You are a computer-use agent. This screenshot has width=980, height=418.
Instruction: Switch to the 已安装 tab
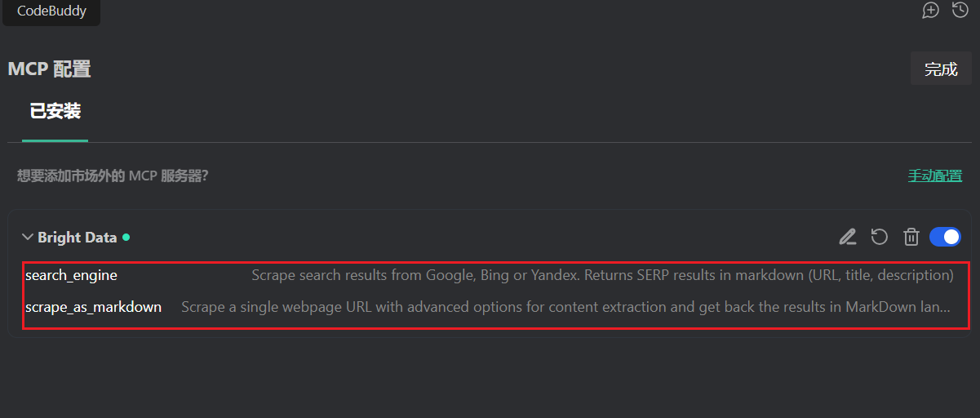pyautogui.click(x=55, y=111)
